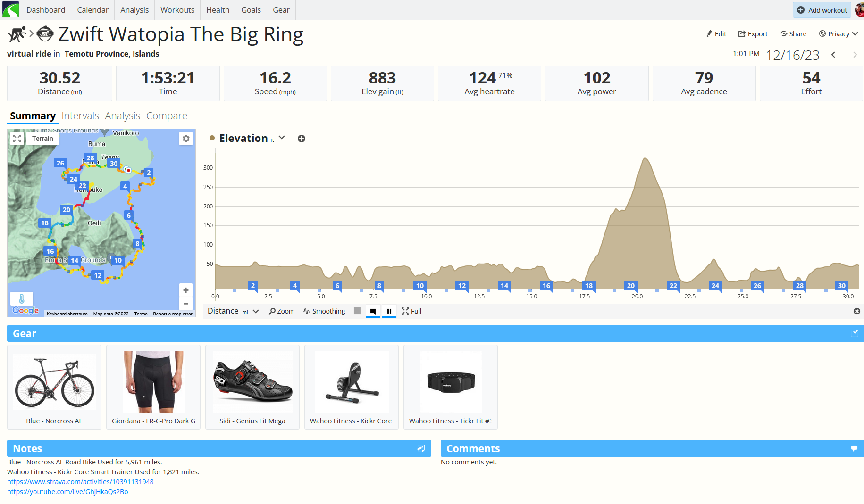
Task: Open map Keyboard shortcuts
Action: pyautogui.click(x=67, y=314)
